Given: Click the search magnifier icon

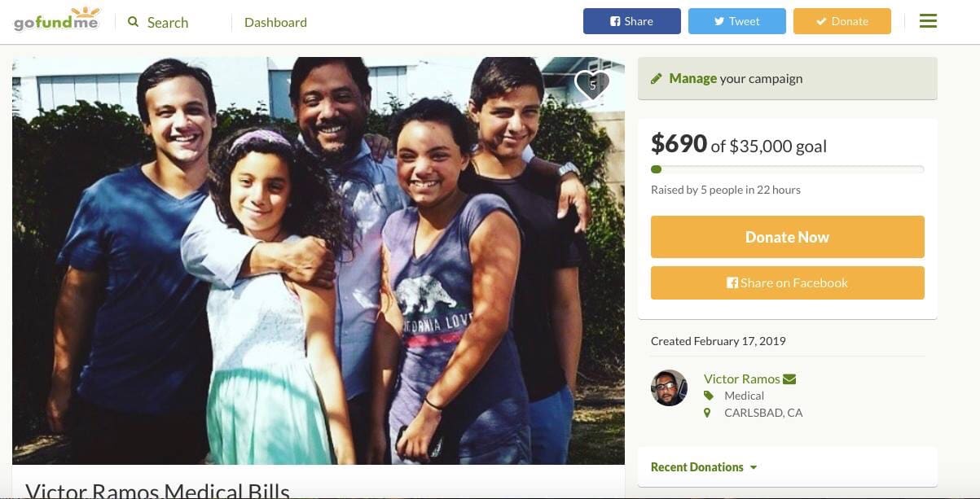Looking at the screenshot, I should click(x=134, y=22).
